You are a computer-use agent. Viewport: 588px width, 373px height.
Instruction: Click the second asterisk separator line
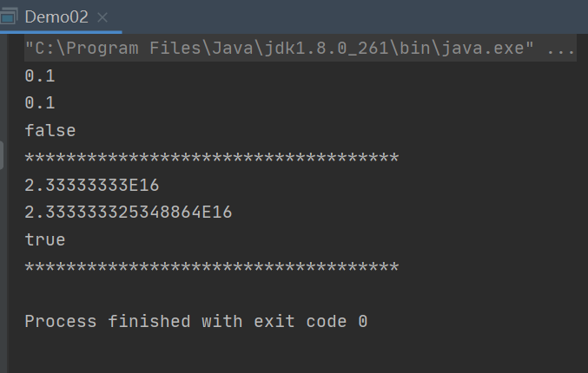coord(211,267)
